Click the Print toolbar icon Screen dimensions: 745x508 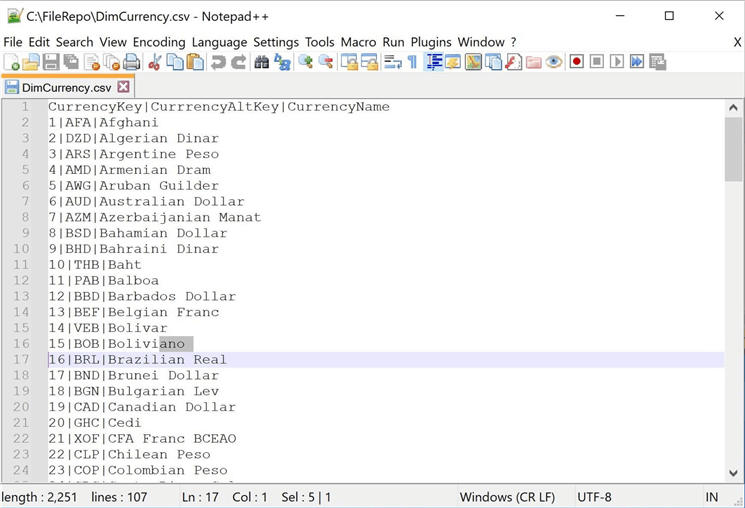tap(131, 62)
